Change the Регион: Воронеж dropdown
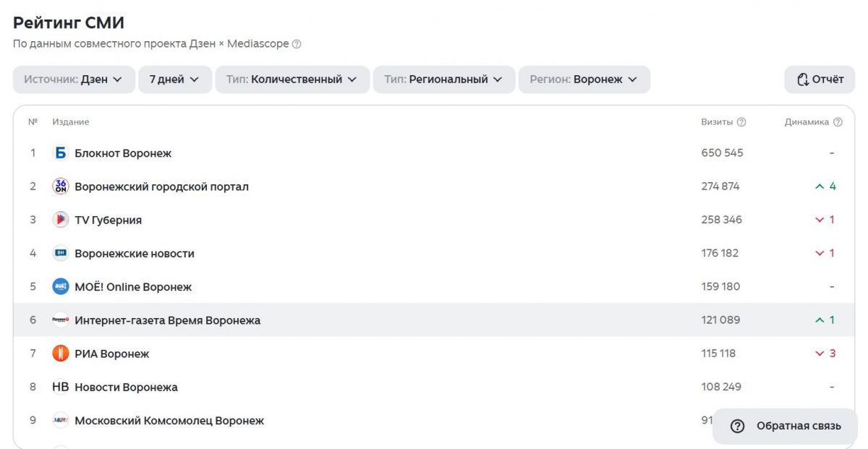The width and height of the screenshot is (868, 449). [584, 80]
